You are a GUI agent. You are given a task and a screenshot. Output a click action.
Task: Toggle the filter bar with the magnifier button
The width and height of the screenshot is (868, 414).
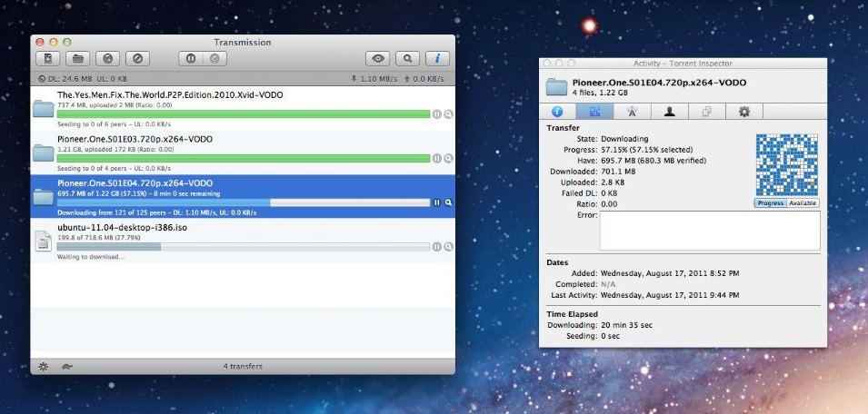(x=407, y=58)
